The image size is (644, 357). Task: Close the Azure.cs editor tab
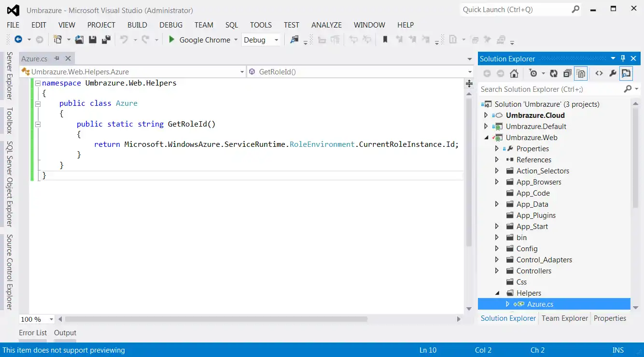coord(68,58)
